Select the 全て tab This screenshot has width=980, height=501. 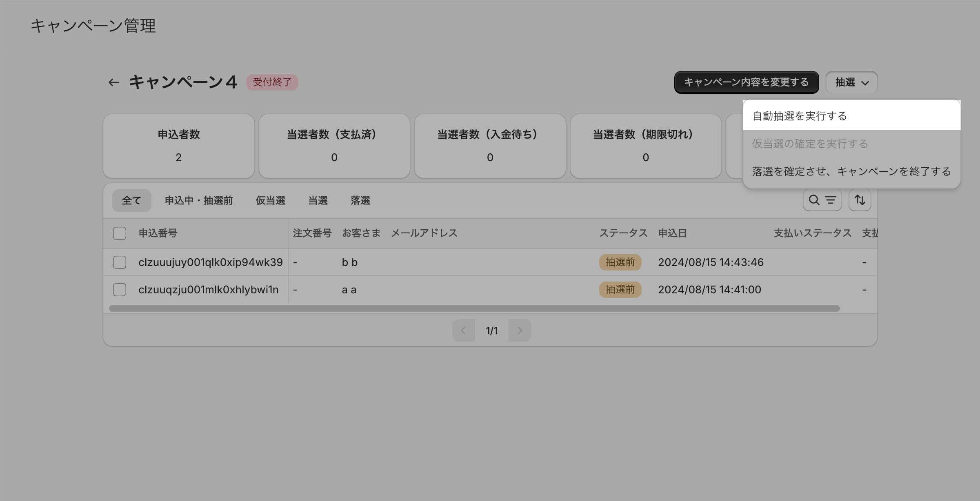coord(131,200)
